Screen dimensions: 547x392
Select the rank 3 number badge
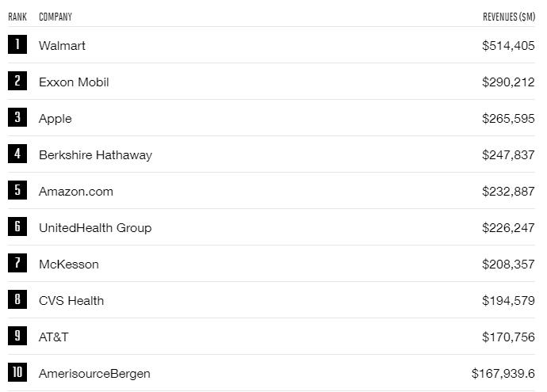click(x=17, y=118)
